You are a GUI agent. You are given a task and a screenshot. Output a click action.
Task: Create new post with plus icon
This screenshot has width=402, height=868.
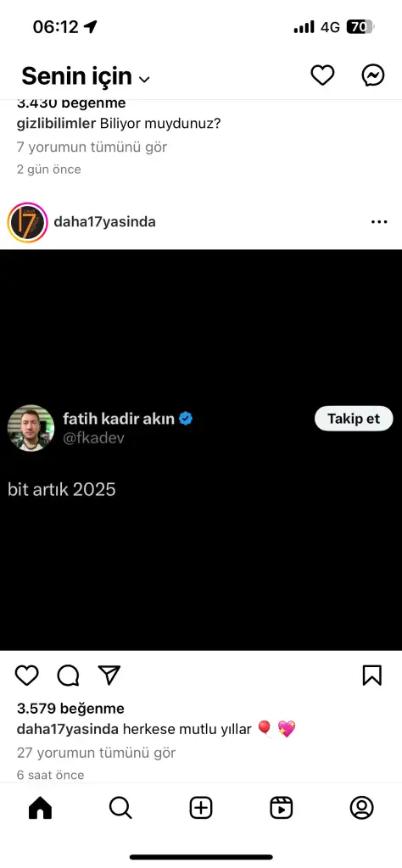tap(201, 808)
